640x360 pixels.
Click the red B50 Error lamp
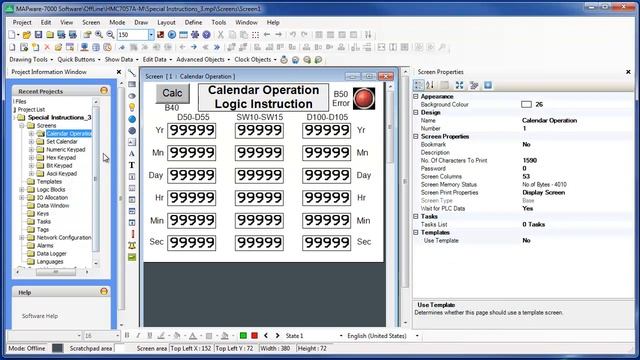point(364,98)
